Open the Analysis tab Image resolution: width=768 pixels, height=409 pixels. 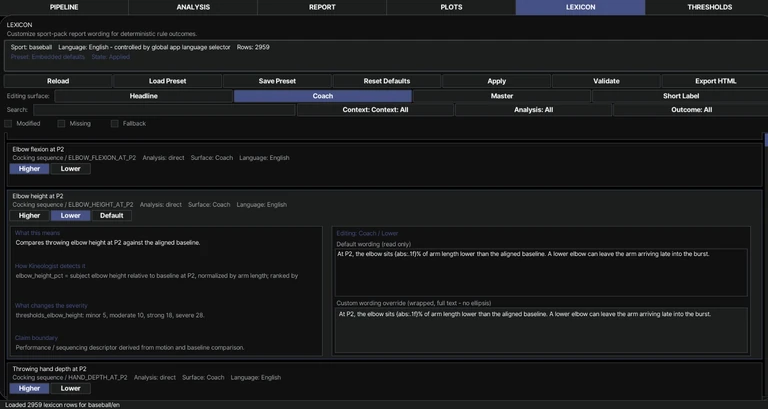pyautogui.click(x=193, y=7)
